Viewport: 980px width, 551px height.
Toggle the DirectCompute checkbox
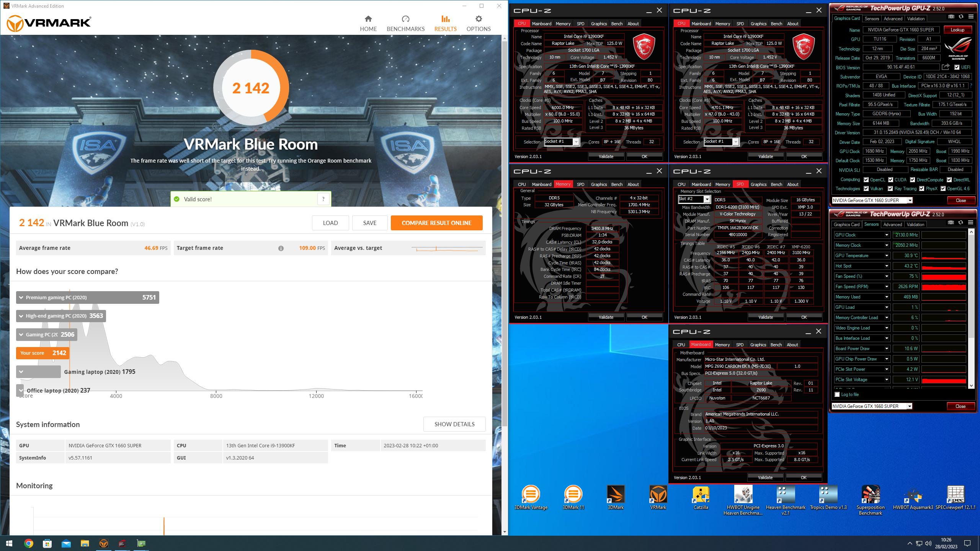[913, 180]
